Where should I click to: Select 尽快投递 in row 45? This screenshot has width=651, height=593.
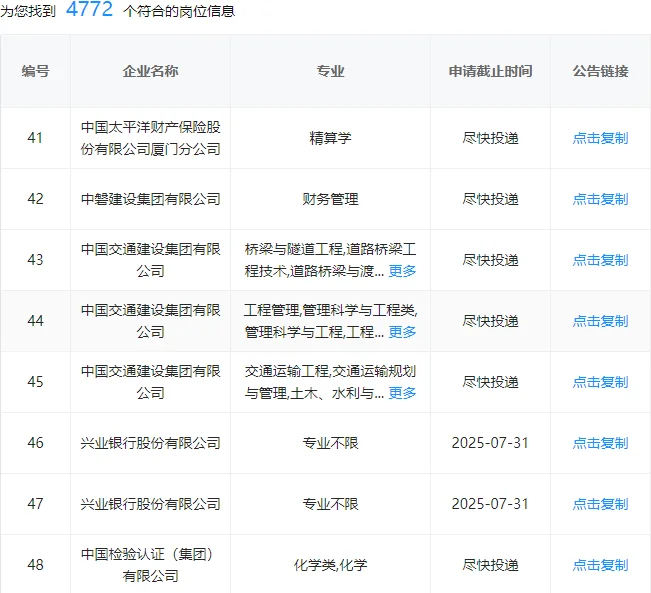click(x=490, y=382)
